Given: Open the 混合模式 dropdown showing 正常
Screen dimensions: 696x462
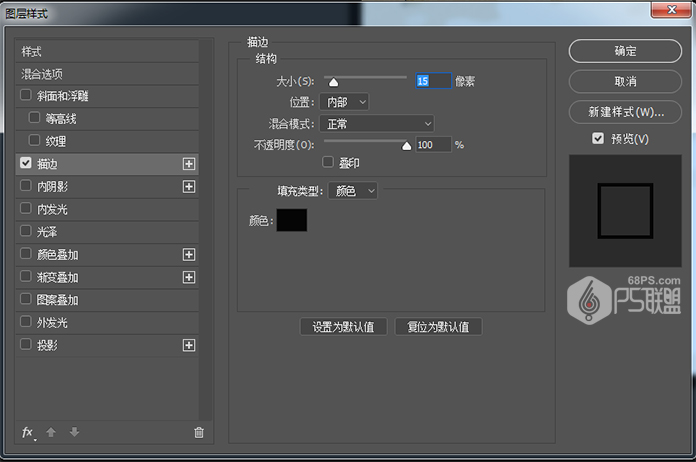Looking at the screenshot, I should pyautogui.click(x=377, y=123).
